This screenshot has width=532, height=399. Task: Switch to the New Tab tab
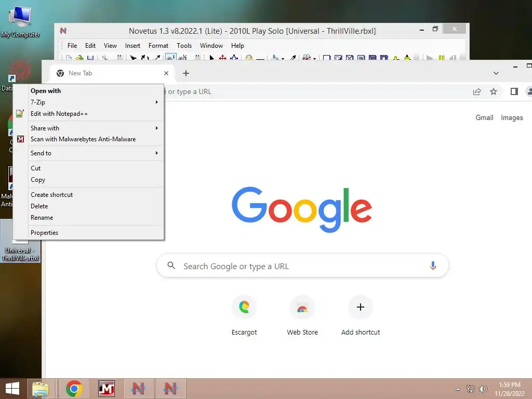click(112, 73)
